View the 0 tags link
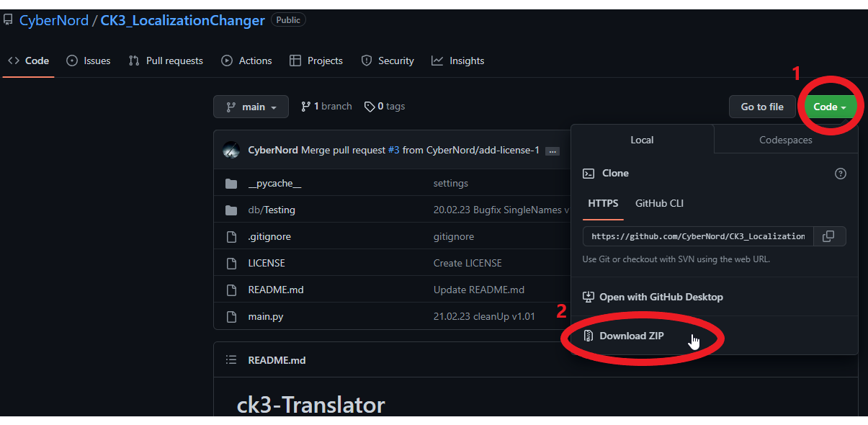 tap(385, 106)
